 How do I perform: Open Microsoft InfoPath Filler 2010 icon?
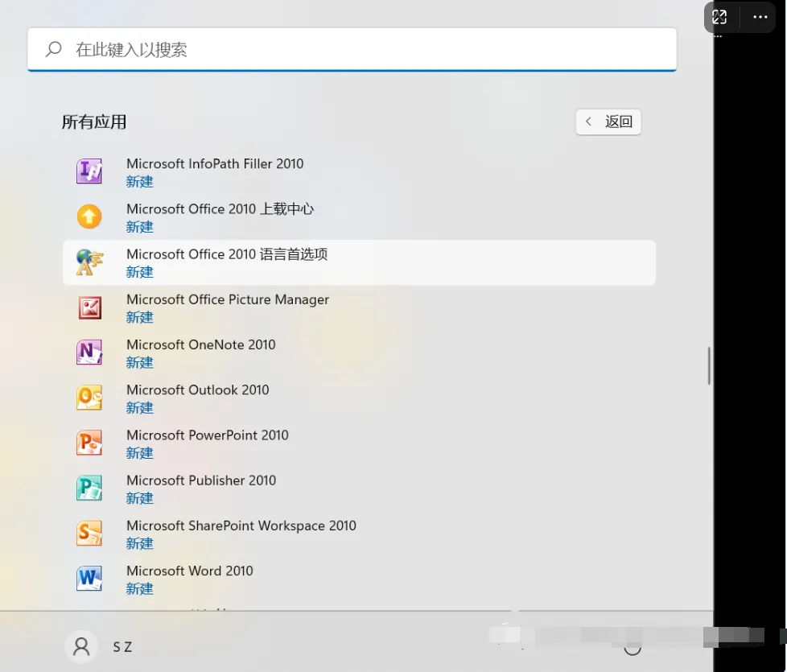[89, 171]
